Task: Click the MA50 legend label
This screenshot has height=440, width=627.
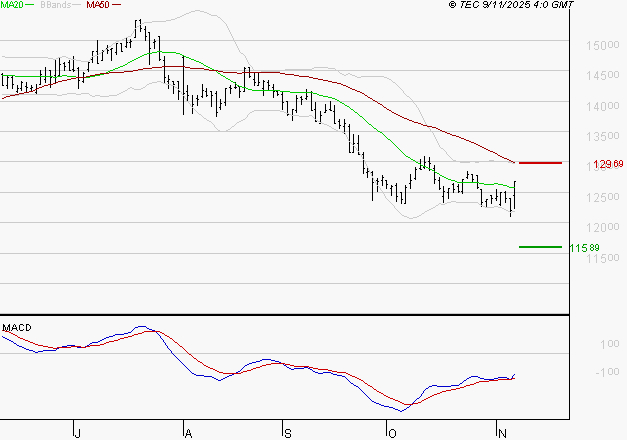Action: click(x=98, y=5)
